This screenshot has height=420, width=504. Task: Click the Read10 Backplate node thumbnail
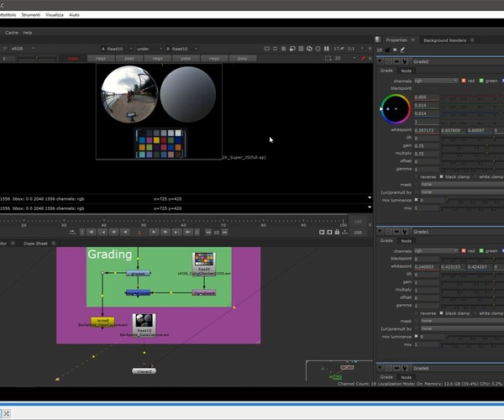tap(144, 320)
